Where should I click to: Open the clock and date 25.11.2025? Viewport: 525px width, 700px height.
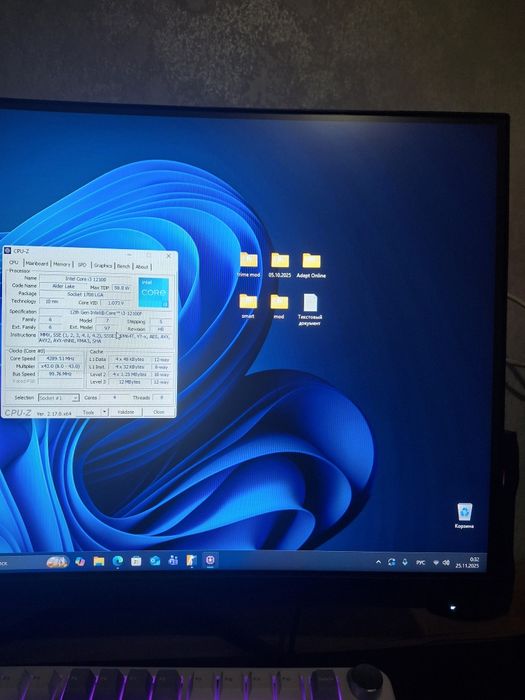467,562
